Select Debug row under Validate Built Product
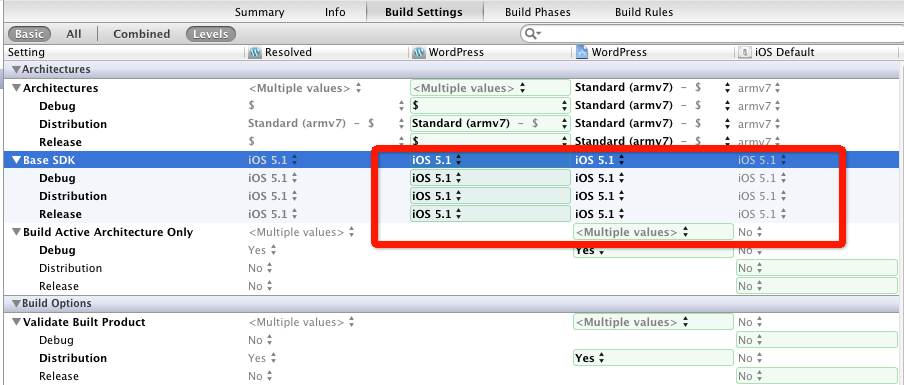This screenshot has height=385, width=904. coord(56,340)
